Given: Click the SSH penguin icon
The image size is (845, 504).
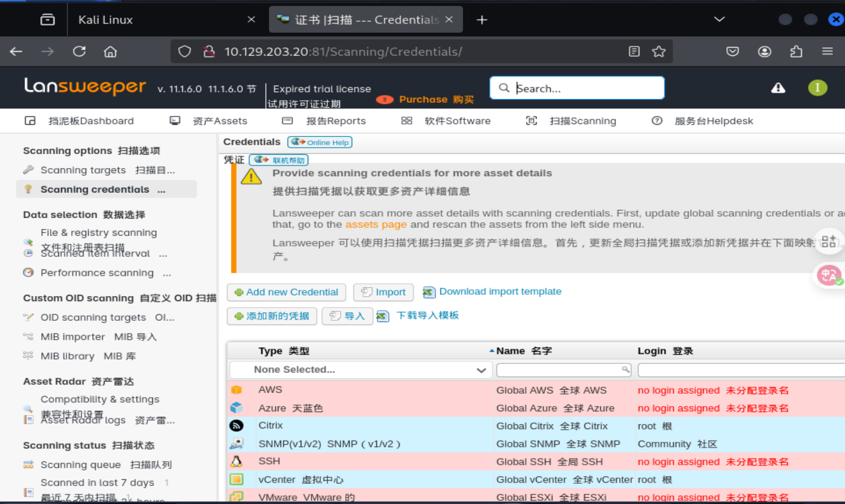Looking at the screenshot, I should [x=237, y=462].
